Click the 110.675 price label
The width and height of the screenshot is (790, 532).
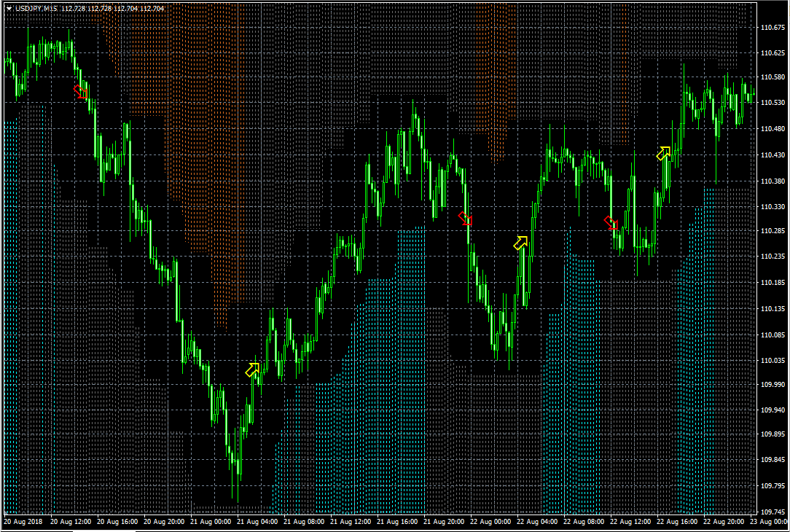[x=773, y=28]
